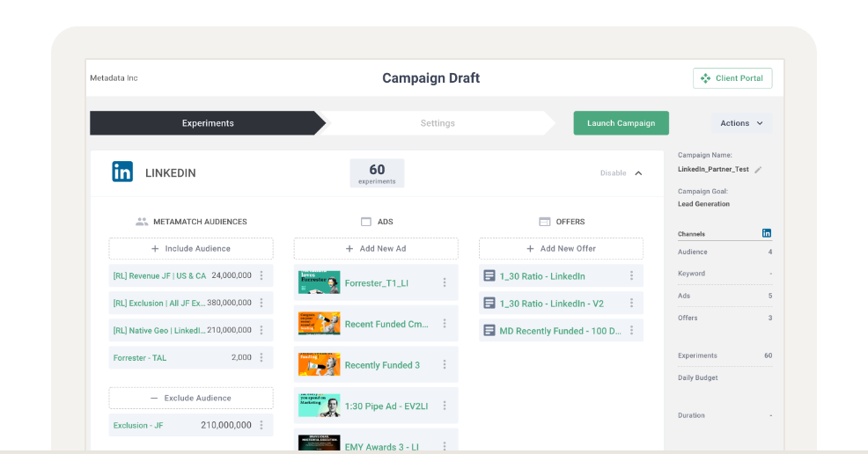Switch to the Experiments step
Image resolution: width=868 pixels, height=454 pixels.
coord(208,123)
